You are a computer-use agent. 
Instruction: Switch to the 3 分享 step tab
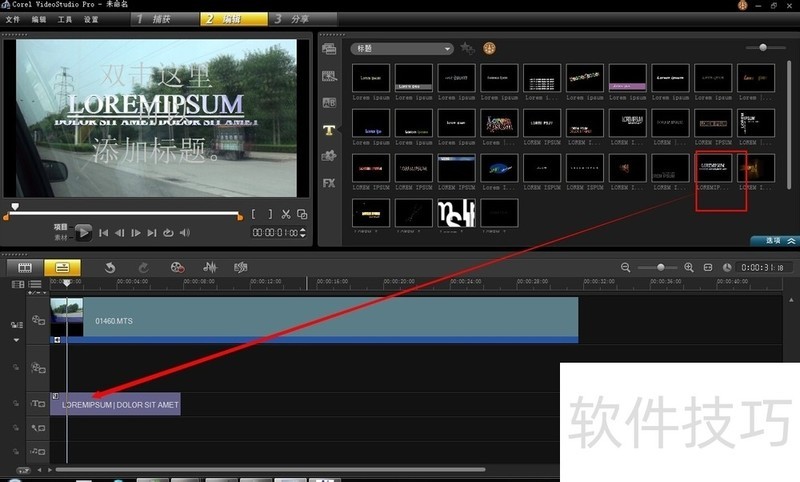tap(303, 19)
